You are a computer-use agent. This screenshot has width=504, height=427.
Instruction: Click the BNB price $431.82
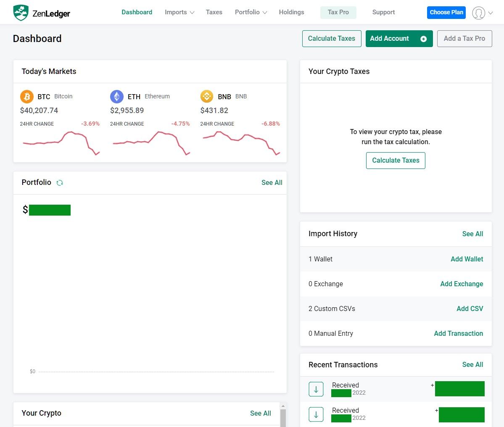click(214, 111)
